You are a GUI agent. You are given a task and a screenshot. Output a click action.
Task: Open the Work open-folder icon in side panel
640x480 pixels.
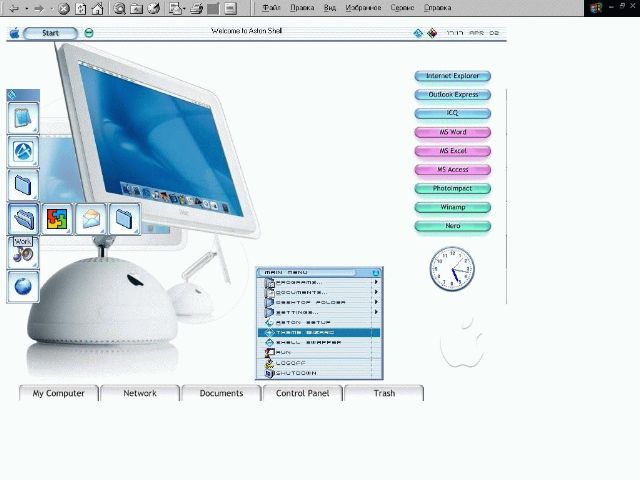pyautogui.click(x=23, y=219)
